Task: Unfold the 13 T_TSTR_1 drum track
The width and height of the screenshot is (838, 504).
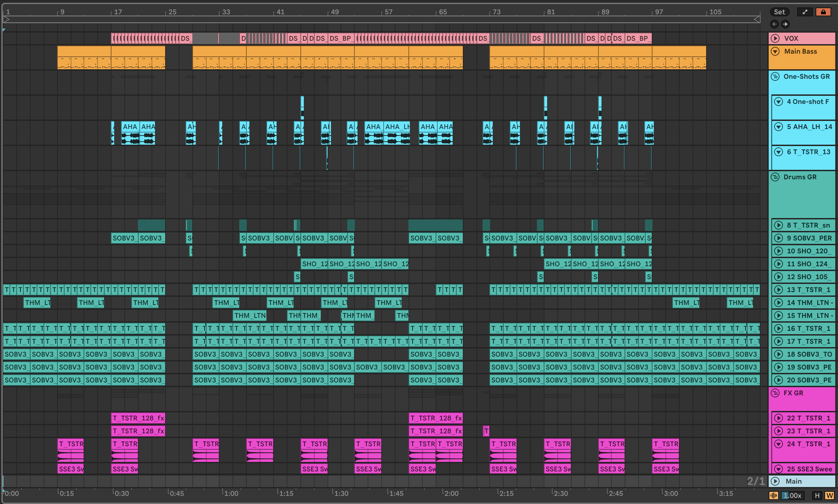Action: [779, 290]
